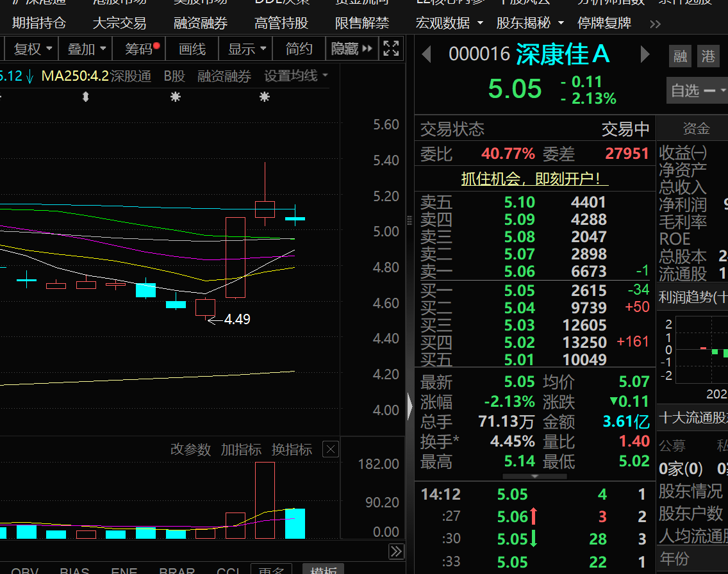Click 加指标 to add indicator
The image size is (728, 574).
241,449
